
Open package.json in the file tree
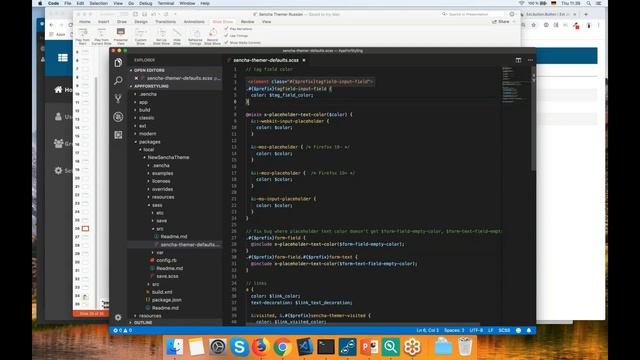[x=167, y=300]
